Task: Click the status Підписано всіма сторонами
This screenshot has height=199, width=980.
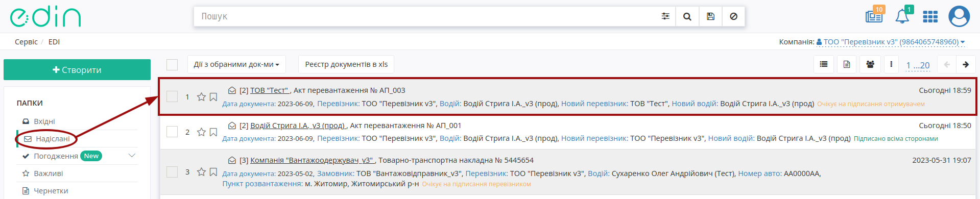Action: tap(896, 139)
